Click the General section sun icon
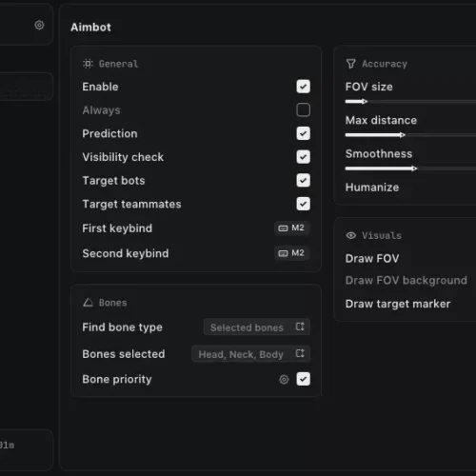 click(88, 64)
